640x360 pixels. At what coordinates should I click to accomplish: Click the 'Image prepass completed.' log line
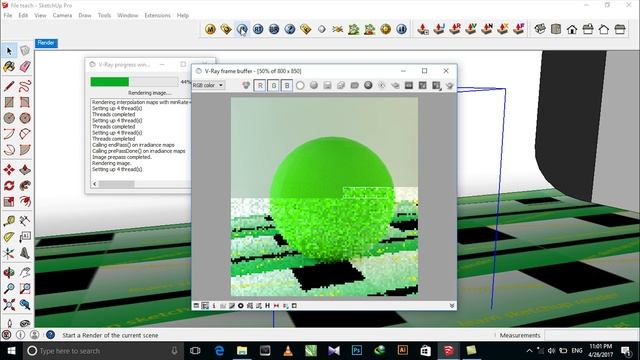(x=122, y=157)
